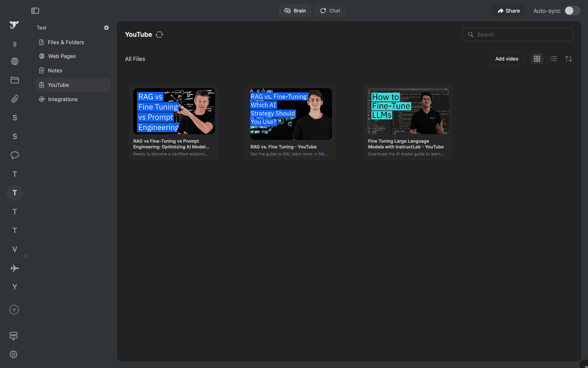Collapse the sidebar using the panel toggle
The height and width of the screenshot is (368, 588).
click(35, 11)
